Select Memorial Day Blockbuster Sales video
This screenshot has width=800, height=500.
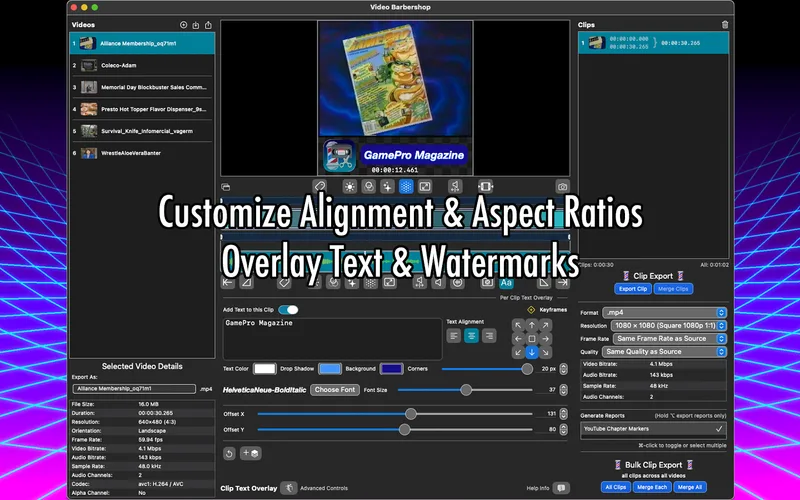tap(142, 87)
